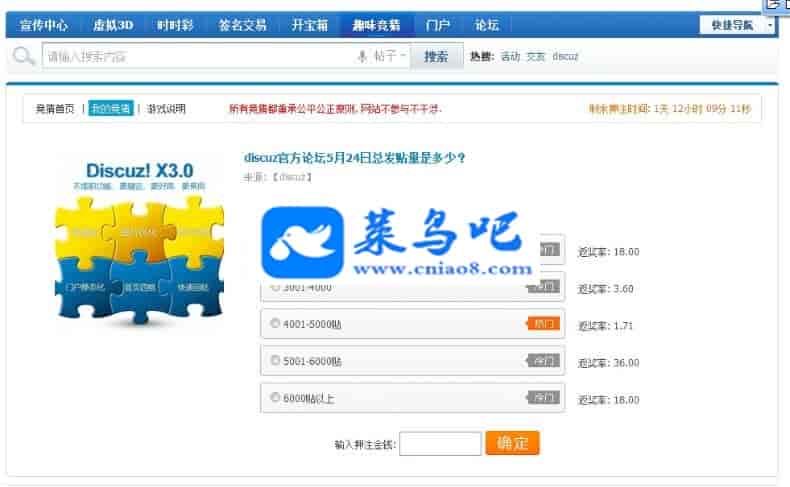This screenshot has height=487, width=790.
Task: Click the gray tag on 5001-6000贴 row
Action: [x=543, y=360]
